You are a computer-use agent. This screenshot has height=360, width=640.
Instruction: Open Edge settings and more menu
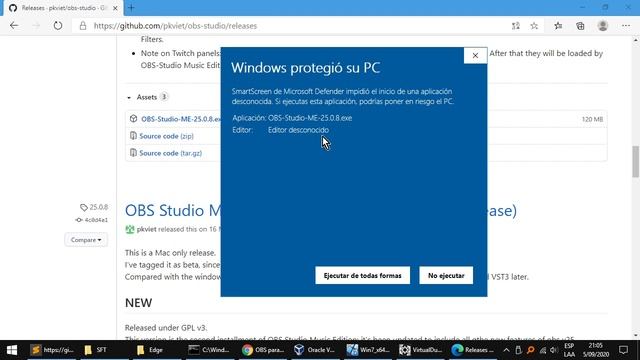click(626, 26)
